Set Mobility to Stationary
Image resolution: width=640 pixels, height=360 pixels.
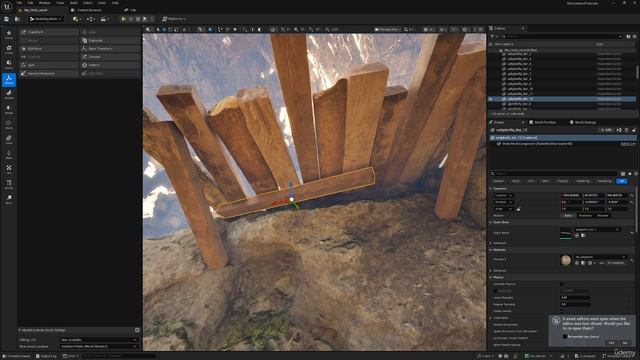(585, 216)
